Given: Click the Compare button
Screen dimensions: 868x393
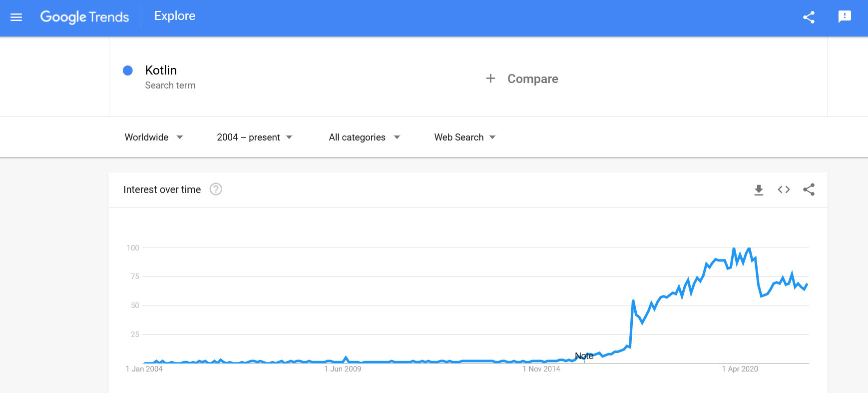Looking at the screenshot, I should point(532,79).
